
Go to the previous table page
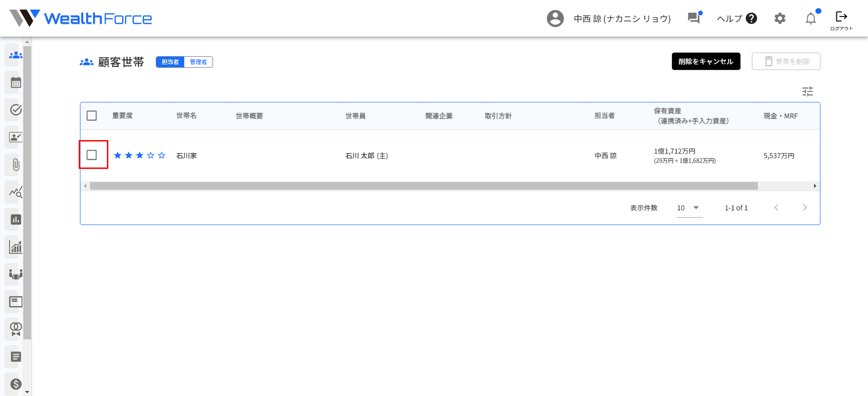pos(776,208)
